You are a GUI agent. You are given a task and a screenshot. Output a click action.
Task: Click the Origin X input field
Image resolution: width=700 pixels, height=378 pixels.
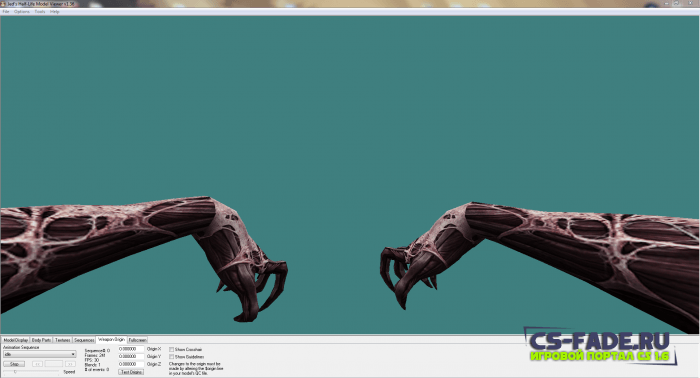pos(131,349)
